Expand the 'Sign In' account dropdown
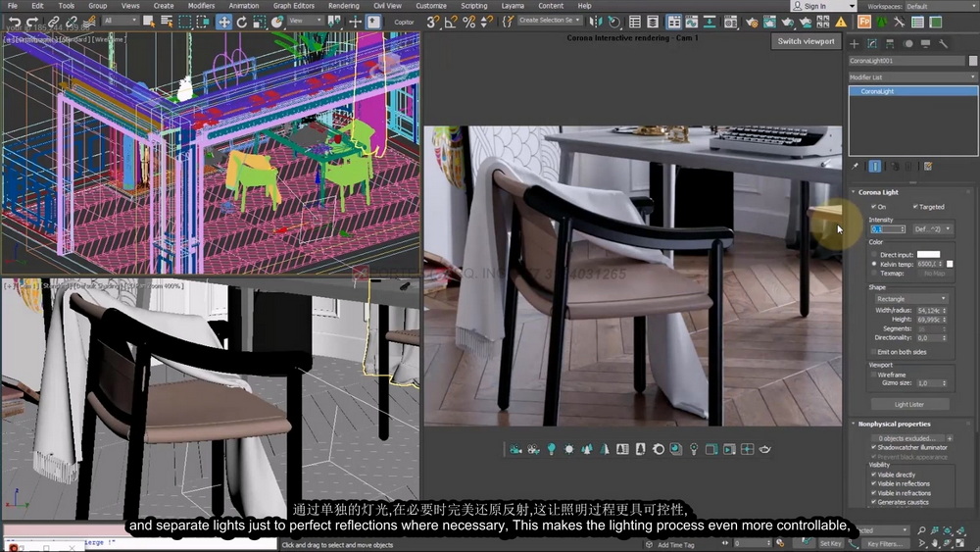 click(x=852, y=6)
